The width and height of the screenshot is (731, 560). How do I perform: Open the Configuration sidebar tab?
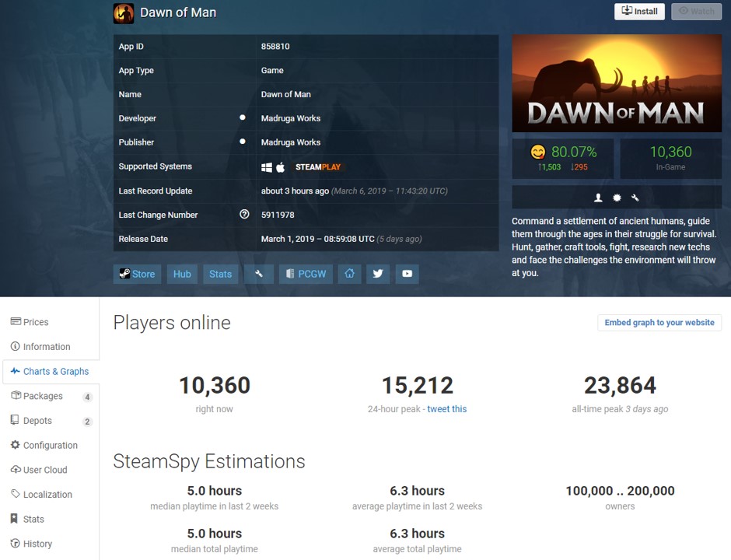click(51, 446)
